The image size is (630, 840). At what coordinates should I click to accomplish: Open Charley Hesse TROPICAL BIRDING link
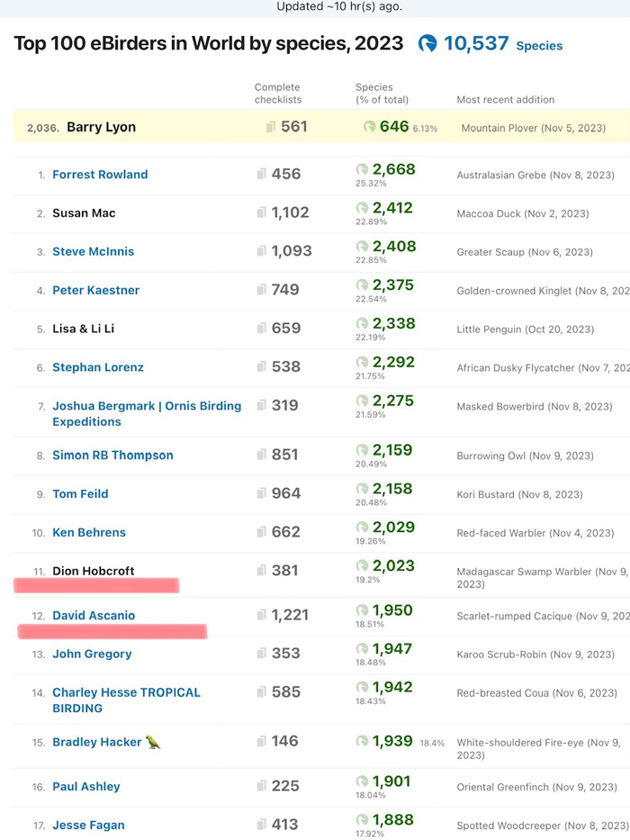(126, 700)
